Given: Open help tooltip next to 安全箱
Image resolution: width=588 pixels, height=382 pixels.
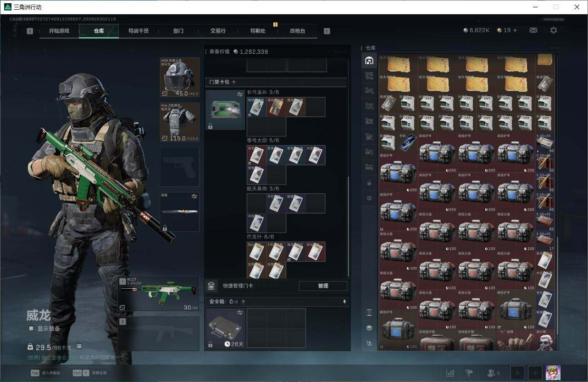Looking at the screenshot, I should coord(243,302).
